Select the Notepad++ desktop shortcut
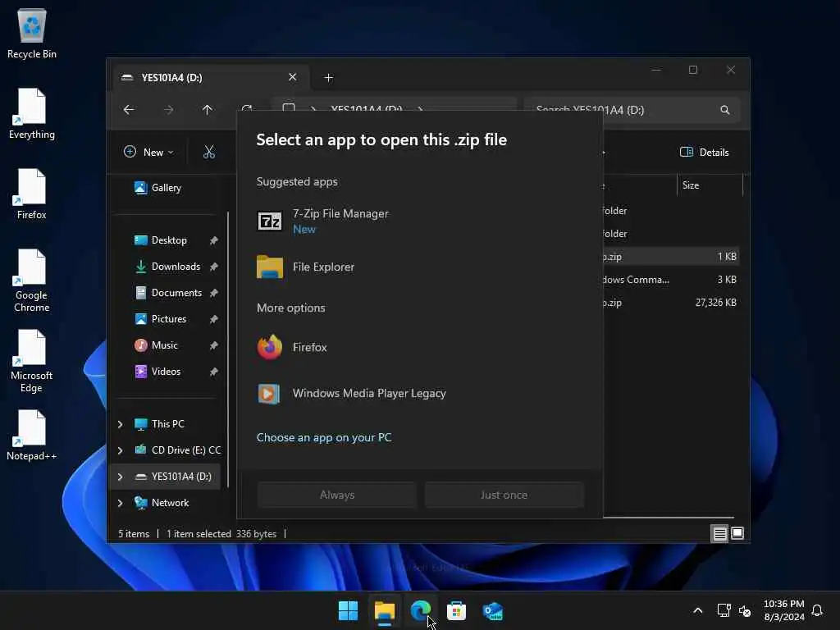The height and width of the screenshot is (630, 840). pos(32,436)
